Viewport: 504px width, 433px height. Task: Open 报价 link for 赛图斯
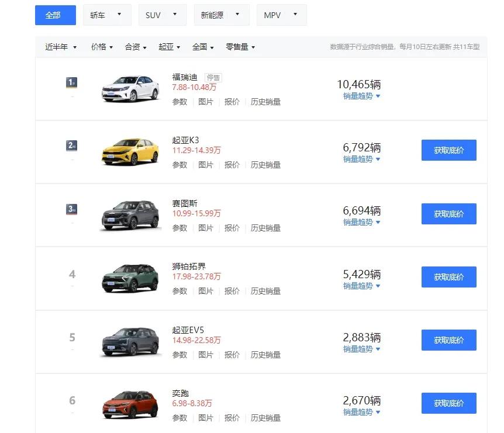232,228
